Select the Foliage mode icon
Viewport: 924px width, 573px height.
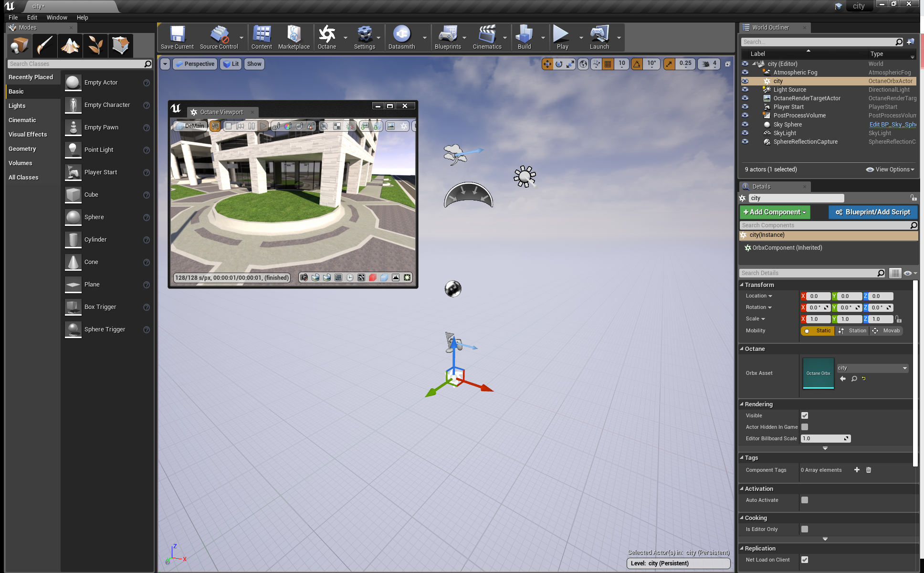pos(95,46)
